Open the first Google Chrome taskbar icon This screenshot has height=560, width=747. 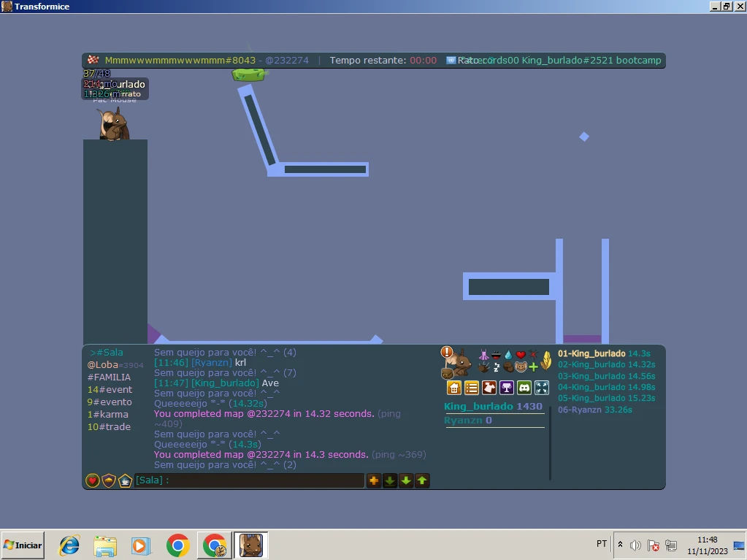click(177, 545)
